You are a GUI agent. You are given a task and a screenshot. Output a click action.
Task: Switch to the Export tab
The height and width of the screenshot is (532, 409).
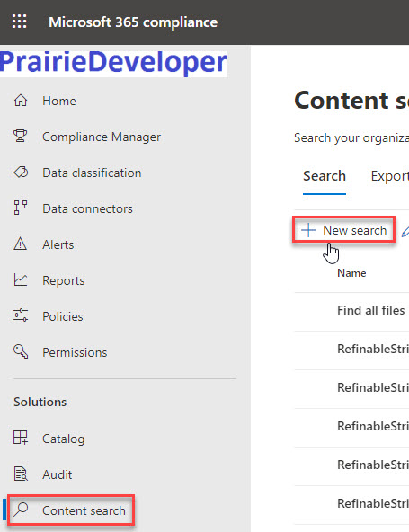tap(389, 176)
